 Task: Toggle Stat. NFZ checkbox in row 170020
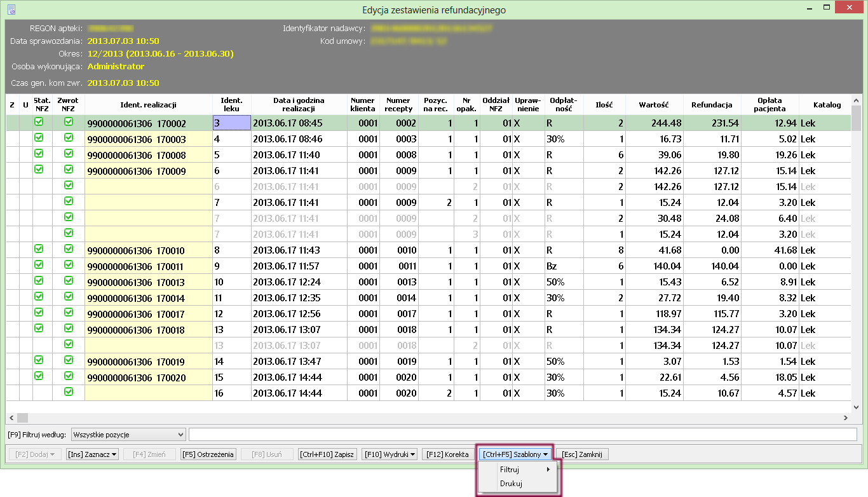(x=39, y=376)
